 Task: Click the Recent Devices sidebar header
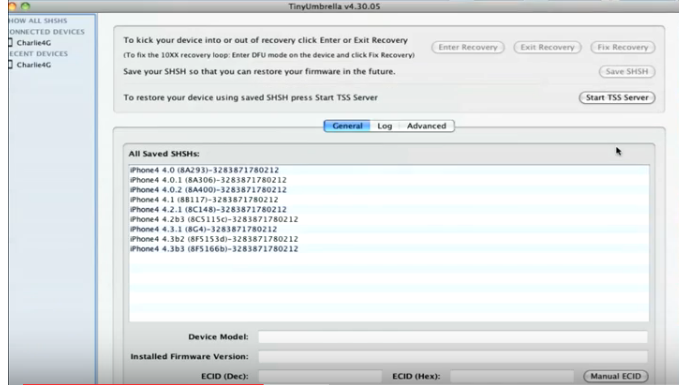click(39, 54)
